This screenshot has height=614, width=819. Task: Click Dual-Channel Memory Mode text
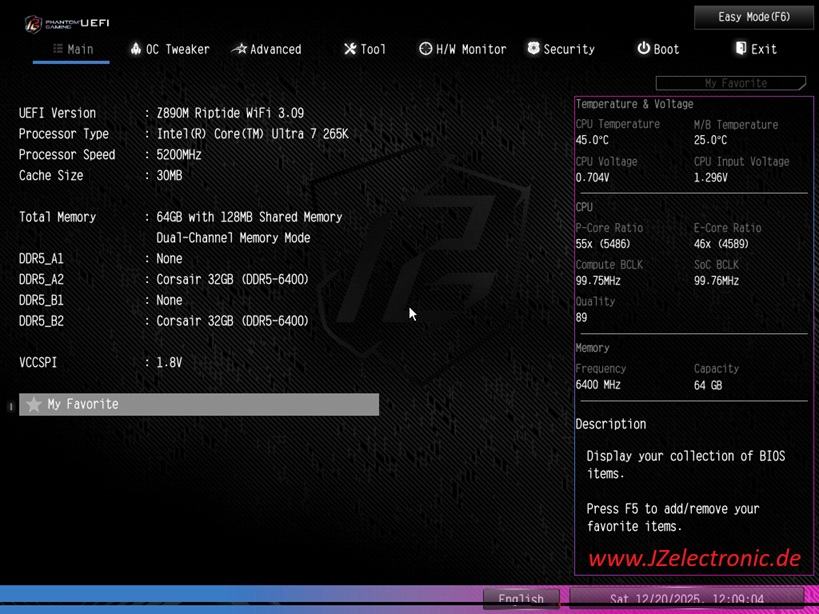pyautogui.click(x=233, y=238)
